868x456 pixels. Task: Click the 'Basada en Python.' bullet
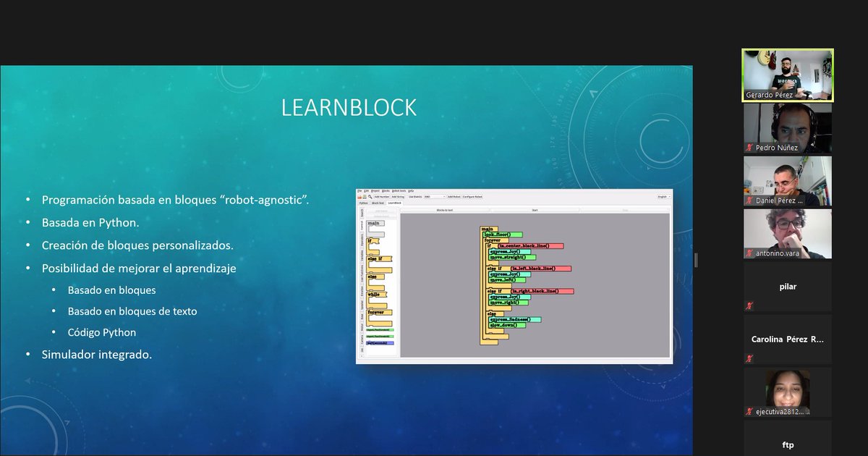coord(90,222)
